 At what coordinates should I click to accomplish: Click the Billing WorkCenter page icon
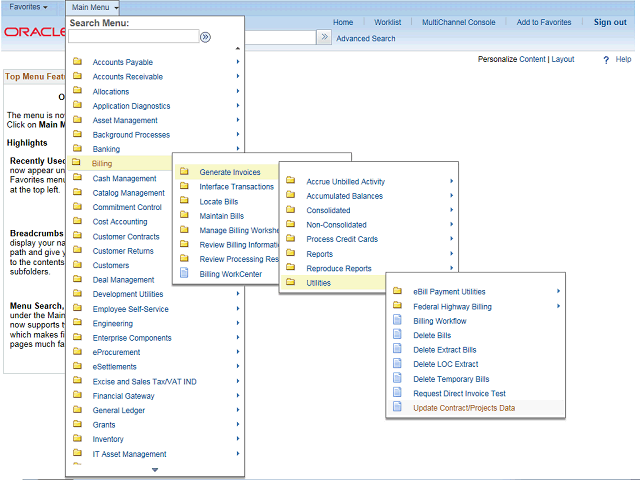pyautogui.click(x=184, y=273)
